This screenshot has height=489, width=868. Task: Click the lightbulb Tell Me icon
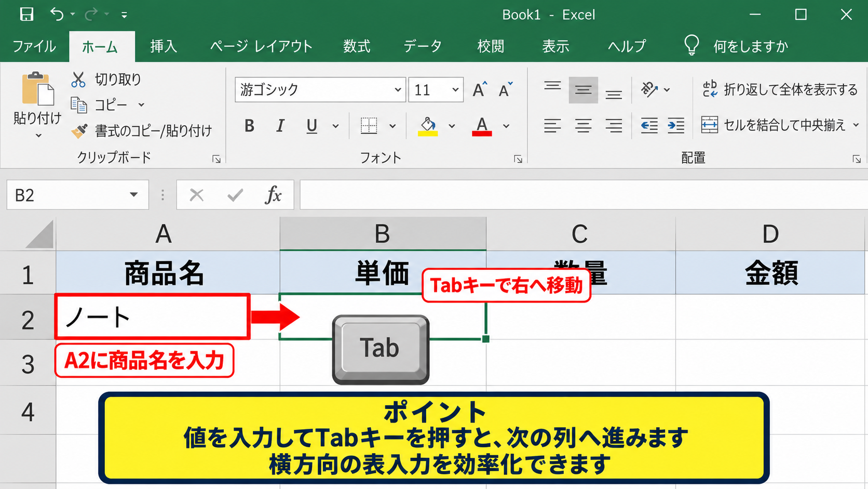pos(691,45)
